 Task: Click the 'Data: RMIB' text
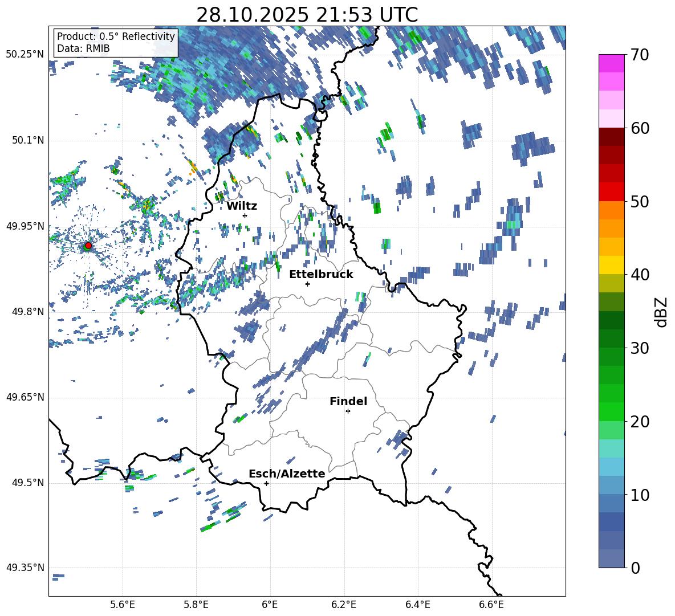83,48
